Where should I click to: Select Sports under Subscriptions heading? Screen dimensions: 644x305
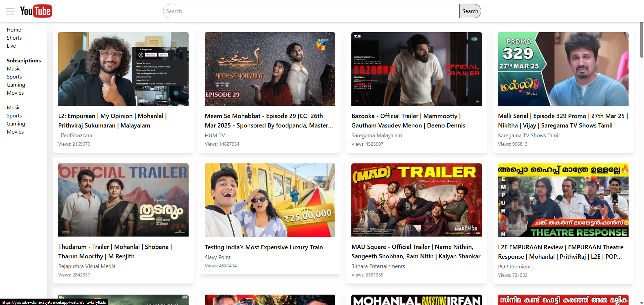pyautogui.click(x=14, y=77)
